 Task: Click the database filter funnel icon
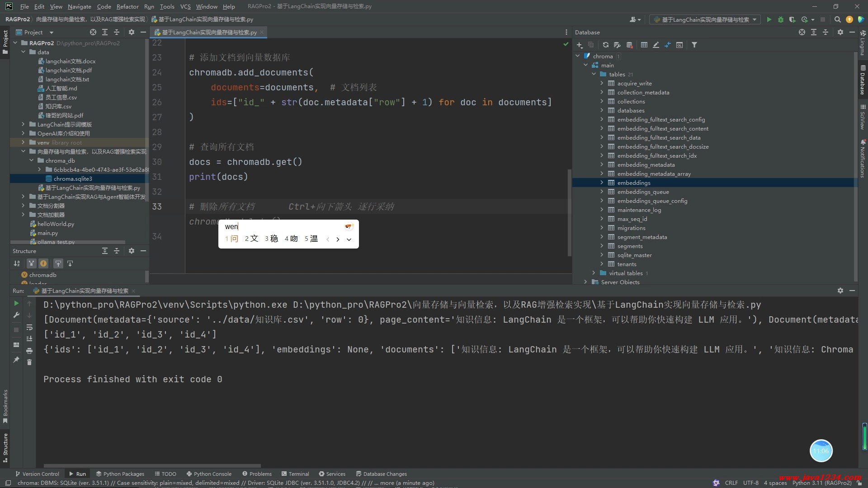(x=694, y=45)
